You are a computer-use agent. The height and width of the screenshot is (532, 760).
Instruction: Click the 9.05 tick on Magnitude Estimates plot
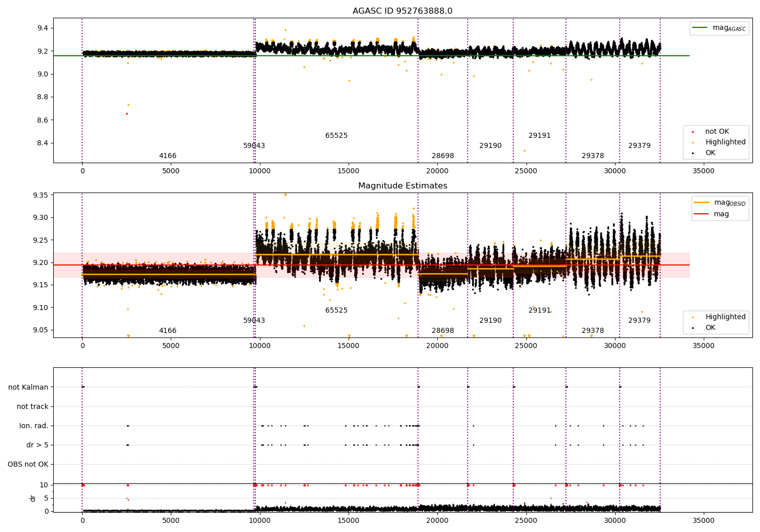(41, 330)
